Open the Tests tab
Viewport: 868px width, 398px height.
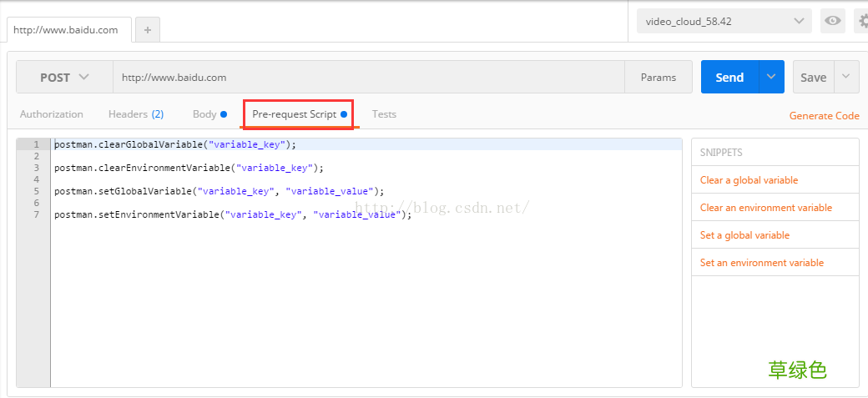point(384,114)
